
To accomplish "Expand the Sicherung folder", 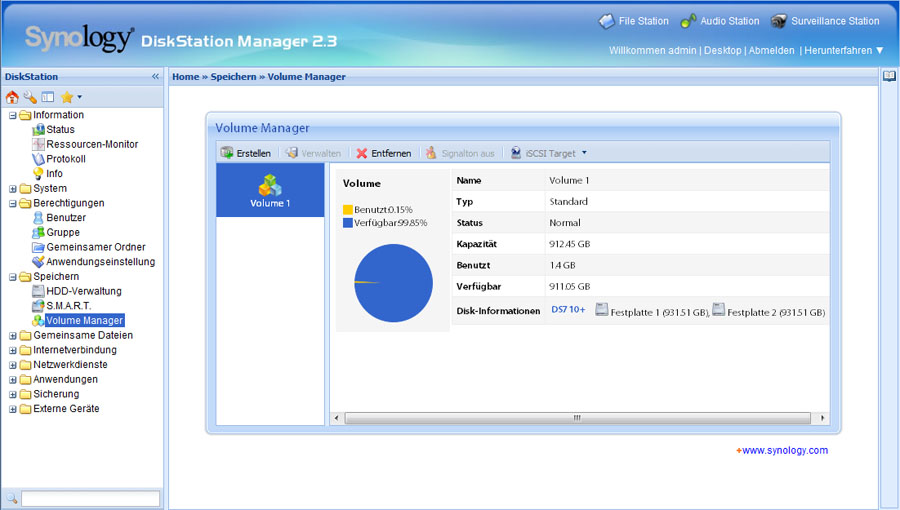I will click(x=13, y=395).
